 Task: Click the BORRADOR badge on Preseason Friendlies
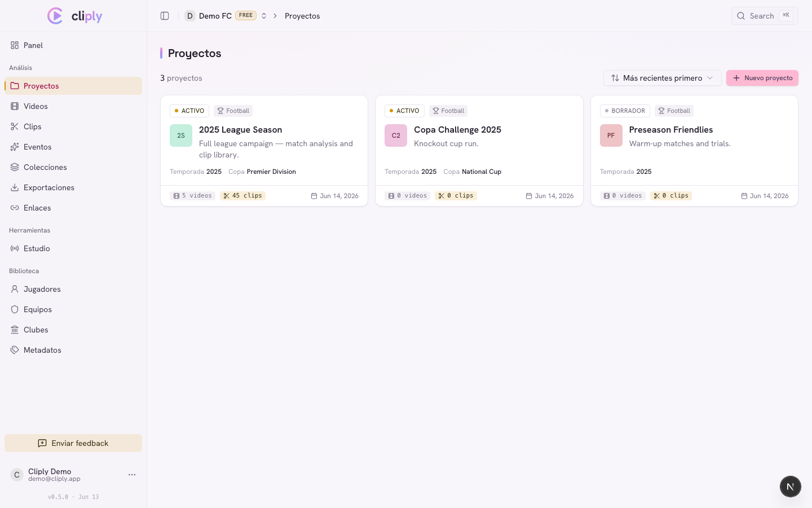[x=625, y=111]
